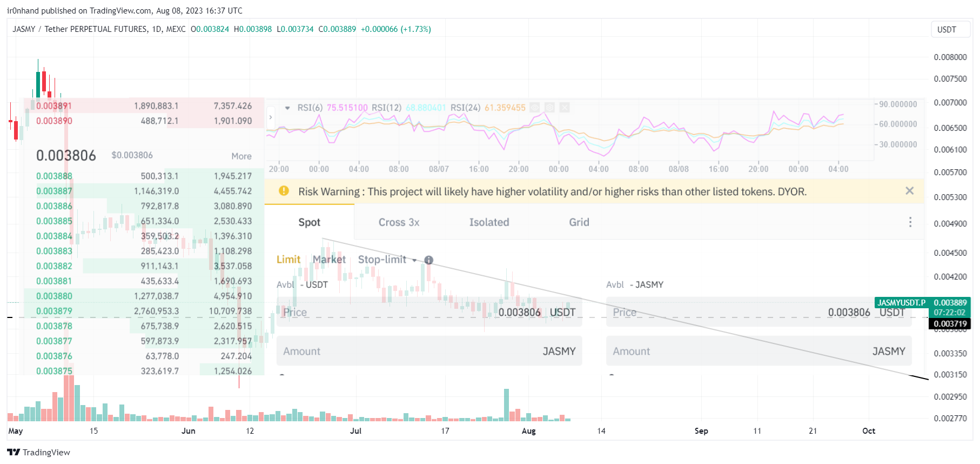The width and height of the screenshot is (980, 464).
Task: Click last price 0.003806 in order book
Action: [x=66, y=156]
